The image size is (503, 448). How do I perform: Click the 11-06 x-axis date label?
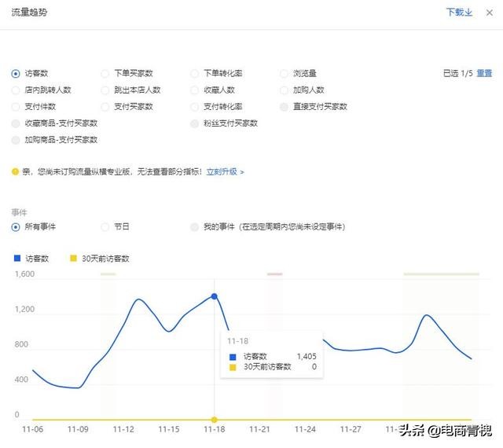click(32, 429)
